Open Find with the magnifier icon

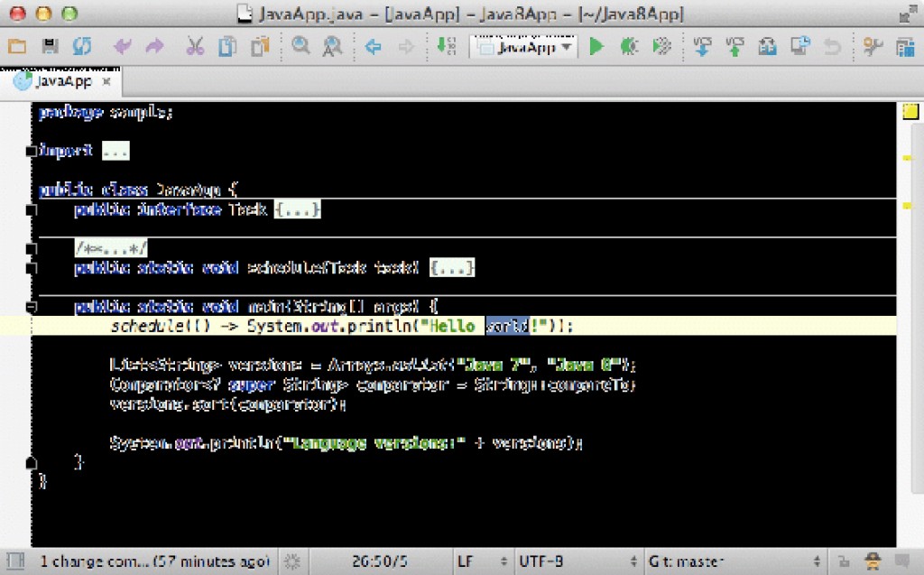(300, 45)
